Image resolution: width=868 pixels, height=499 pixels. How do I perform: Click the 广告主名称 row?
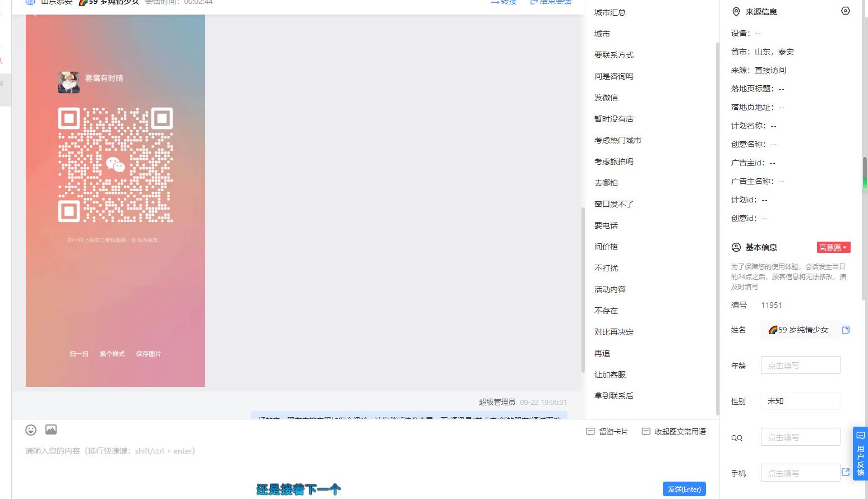(758, 181)
